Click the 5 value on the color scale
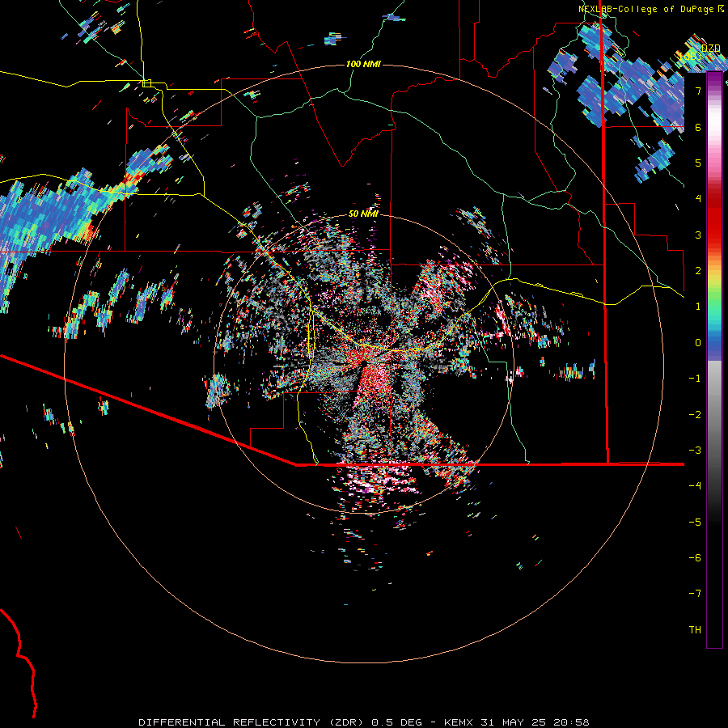The width and height of the screenshot is (728, 728). (x=698, y=163)
